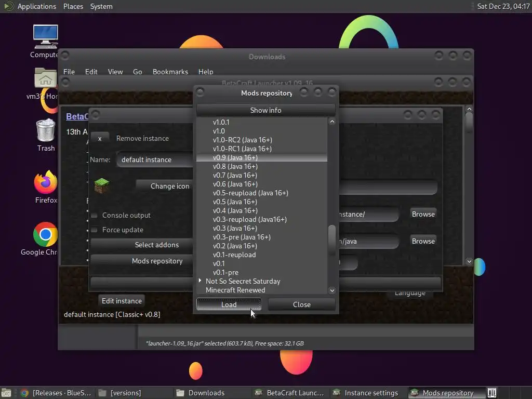Open the Places menu

click(x=73, y=6)
